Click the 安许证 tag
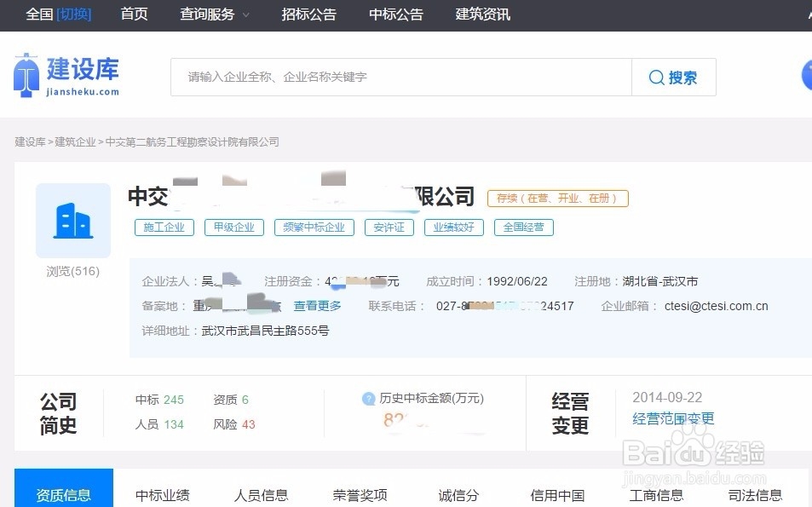 [389, 228]
